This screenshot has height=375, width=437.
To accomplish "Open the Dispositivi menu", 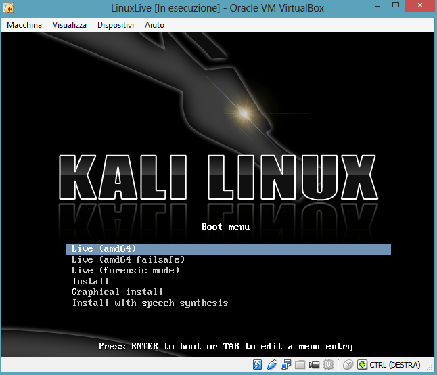I will point(116,25).
